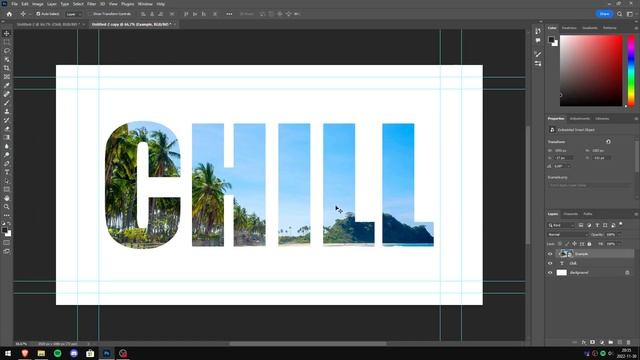Click the vertical hue slider in Color panel

631,71
